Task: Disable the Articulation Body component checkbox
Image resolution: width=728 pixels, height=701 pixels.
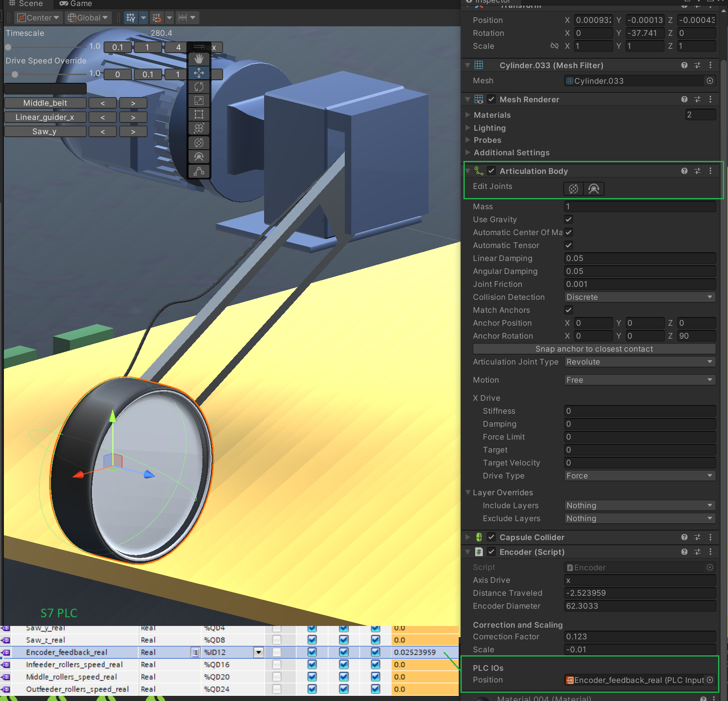Action: [491, 171]
